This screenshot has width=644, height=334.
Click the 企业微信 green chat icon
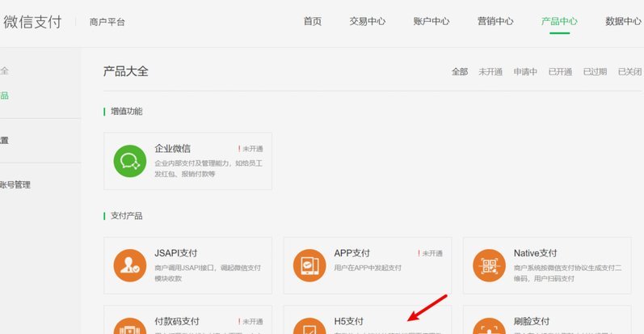[130, 161]
